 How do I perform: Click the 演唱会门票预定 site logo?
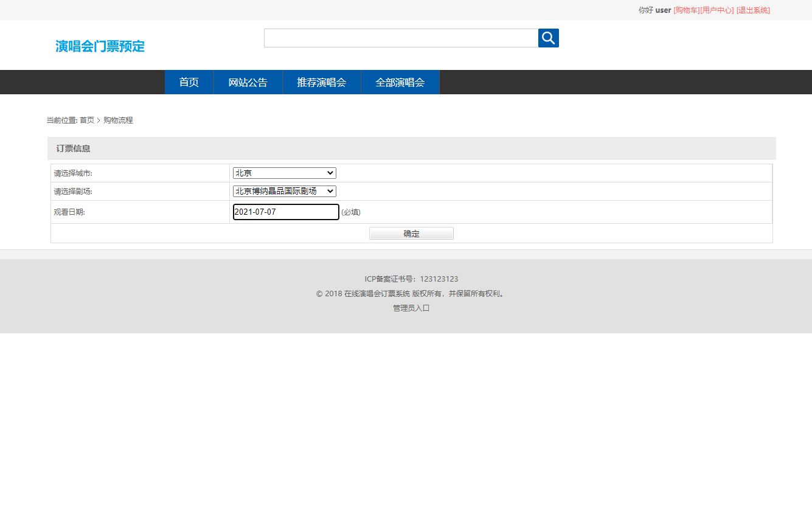100,46
